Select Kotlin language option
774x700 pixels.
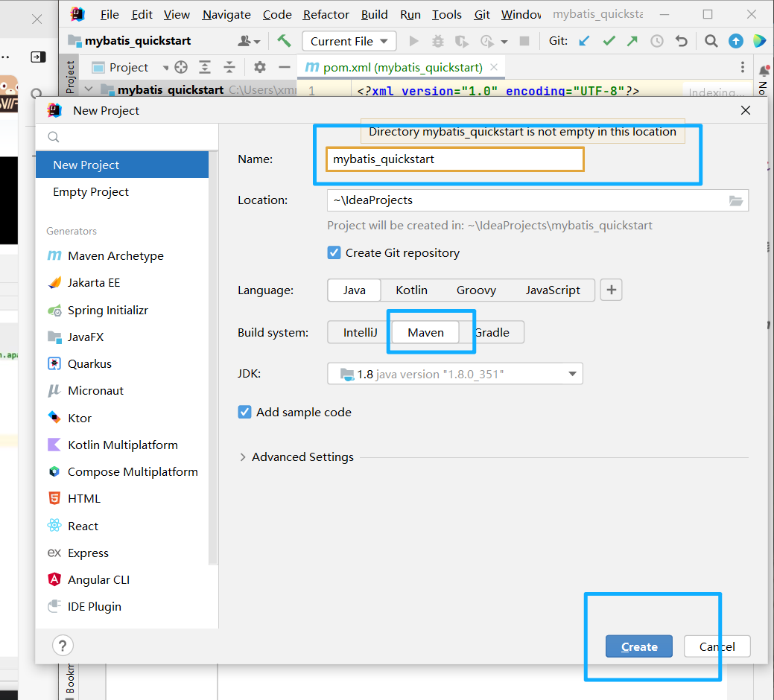click(x=411, y=290)
